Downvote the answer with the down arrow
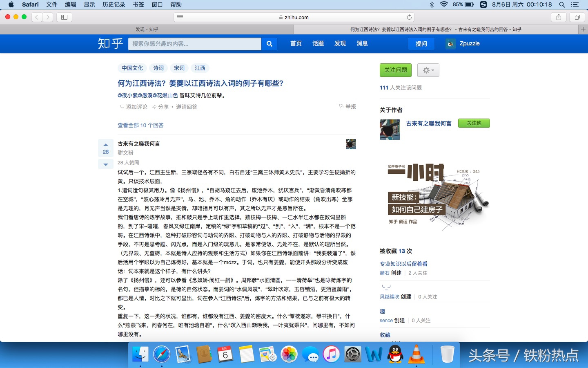Screen dimensions: 588x368 (x=106, y=164)
